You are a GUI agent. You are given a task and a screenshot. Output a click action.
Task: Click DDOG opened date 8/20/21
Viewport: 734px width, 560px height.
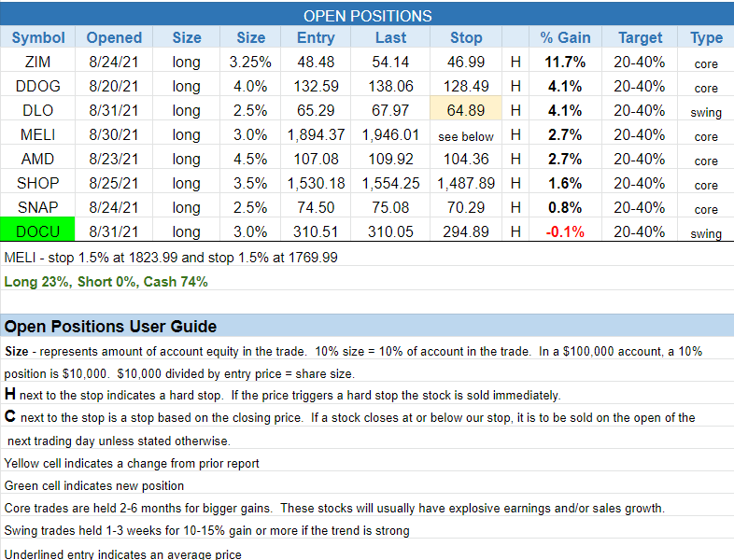(114, 86)
